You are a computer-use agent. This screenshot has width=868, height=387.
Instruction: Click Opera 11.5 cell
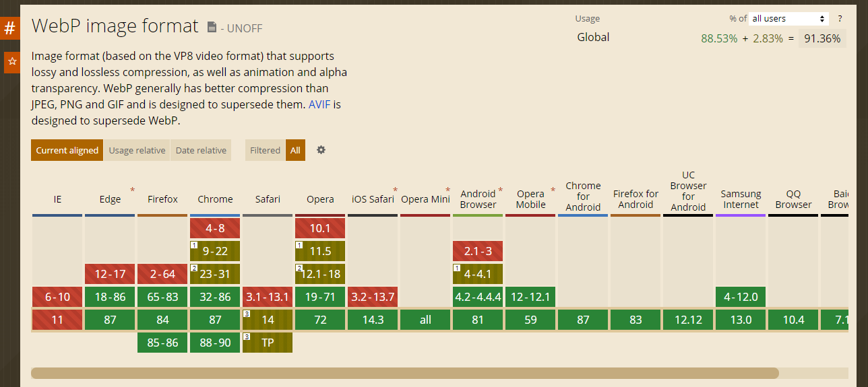coord(320,251)
